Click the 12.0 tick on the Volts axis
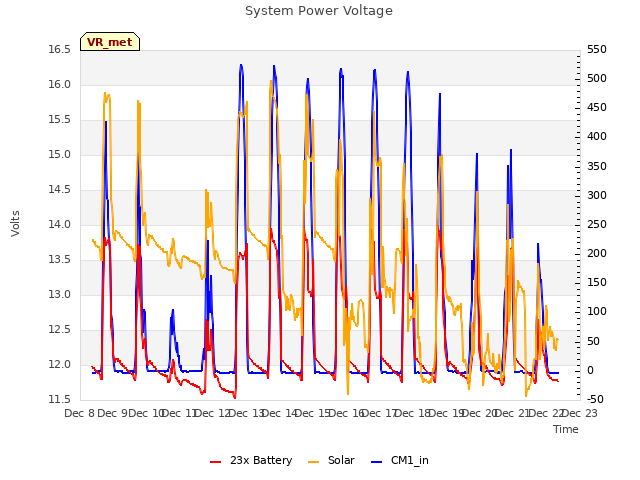Viewport: 640px width, 480px height. [x=60, y=364]
